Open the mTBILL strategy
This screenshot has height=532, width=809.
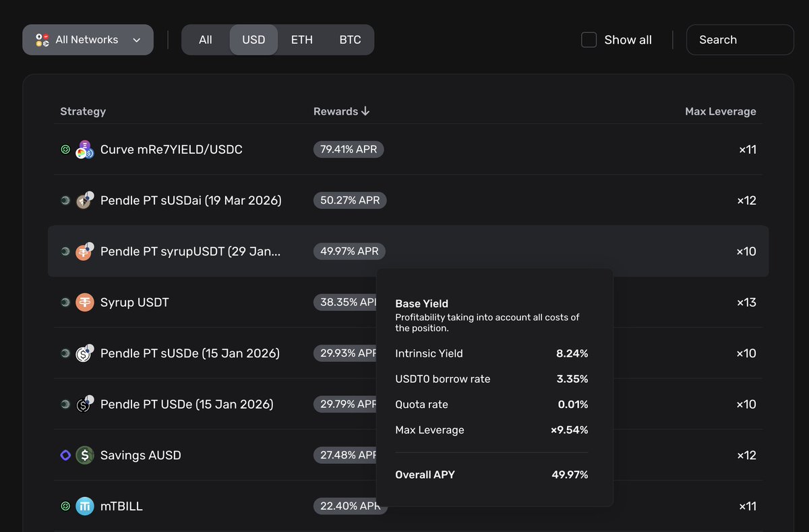121,506
